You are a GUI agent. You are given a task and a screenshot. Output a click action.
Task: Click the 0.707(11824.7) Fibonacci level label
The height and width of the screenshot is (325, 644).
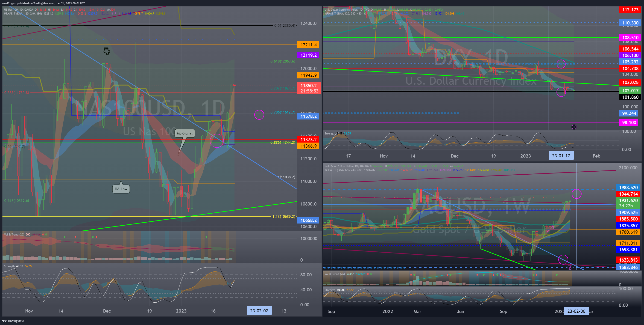pyautogui.click(x=283, y=88)
